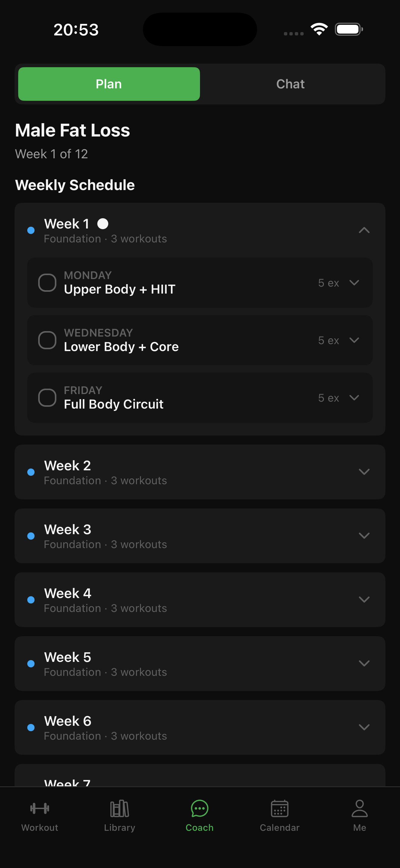Select the green Plan tab
The width and height of the screenshot is (400, 868).
tap(109, 84)
